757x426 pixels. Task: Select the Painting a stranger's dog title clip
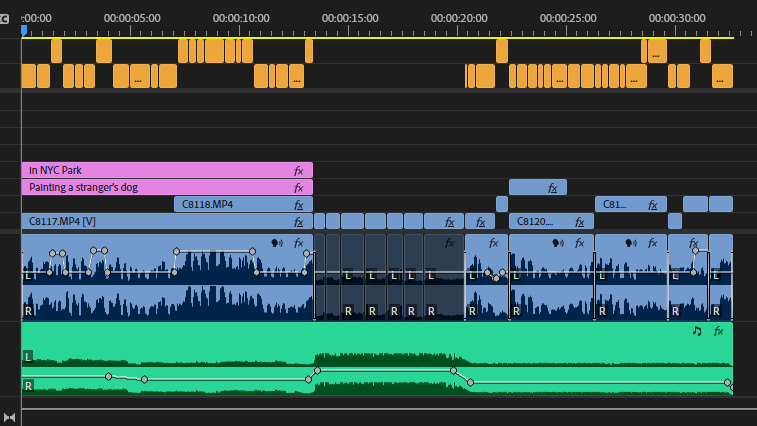pyautogui.click(x=167, y=187)
